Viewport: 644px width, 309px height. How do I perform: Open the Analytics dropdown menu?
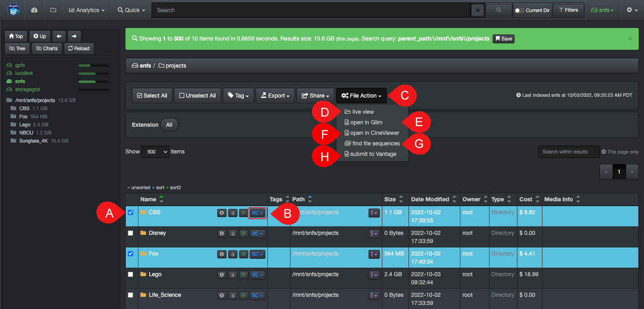[87, 10]
